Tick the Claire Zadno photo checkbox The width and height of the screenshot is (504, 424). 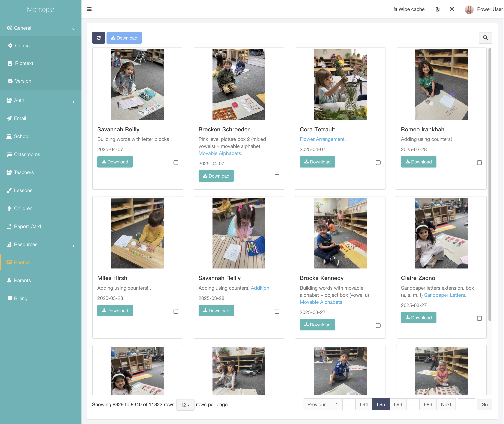tap(479, 318)
